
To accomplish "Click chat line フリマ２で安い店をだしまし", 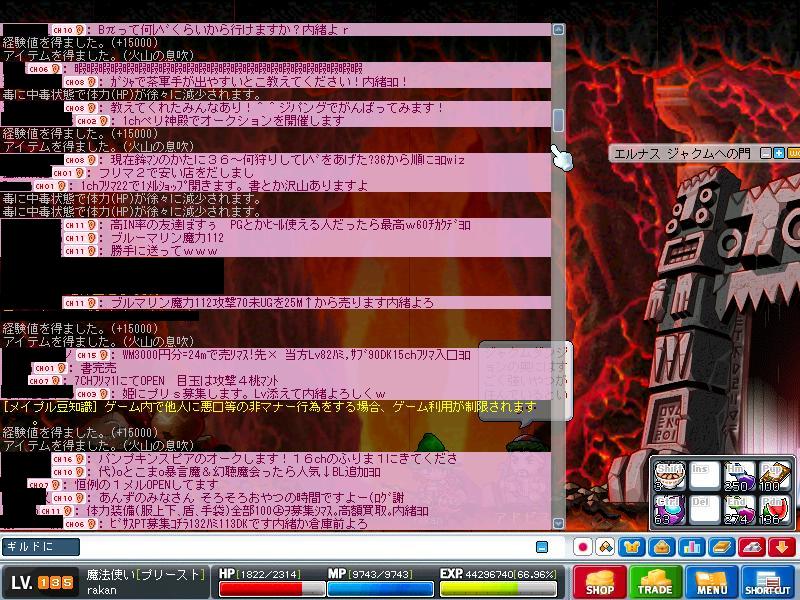I will [x=176, y=173].
